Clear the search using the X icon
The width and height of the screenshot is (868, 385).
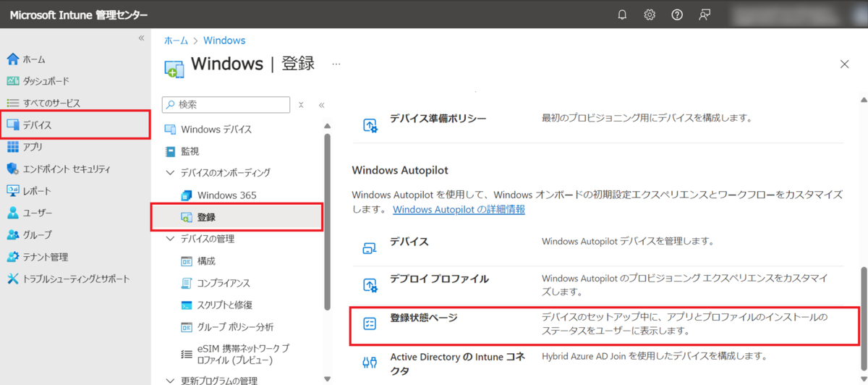tap(301, 105)
